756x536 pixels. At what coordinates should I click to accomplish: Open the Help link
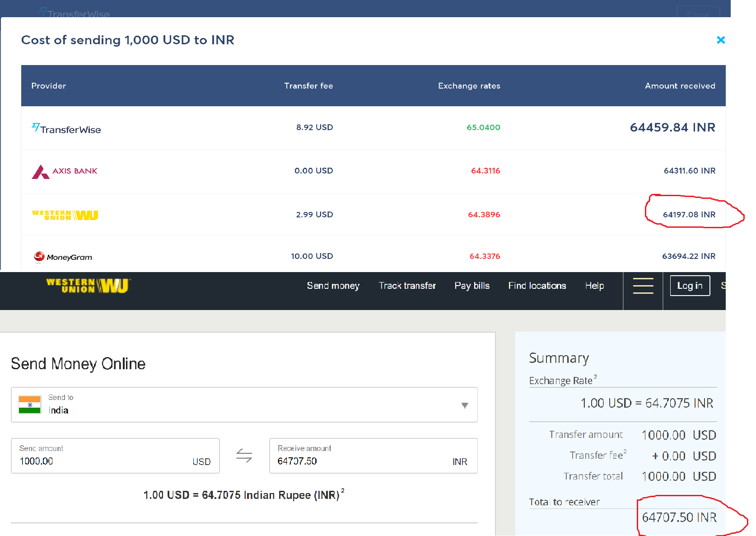pyautogui.click(x=594, y=286)
